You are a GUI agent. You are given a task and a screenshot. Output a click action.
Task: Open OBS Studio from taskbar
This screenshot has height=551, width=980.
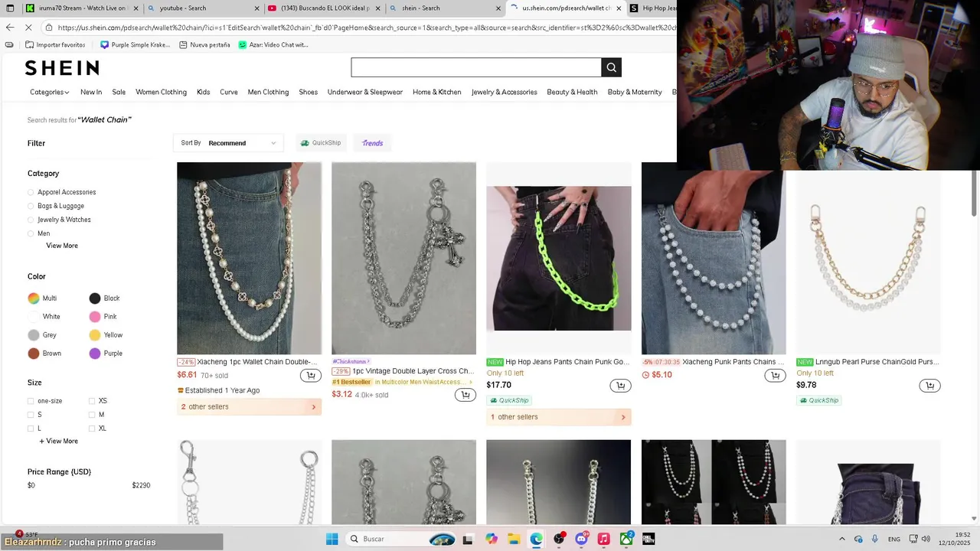(x=559, y=539)
